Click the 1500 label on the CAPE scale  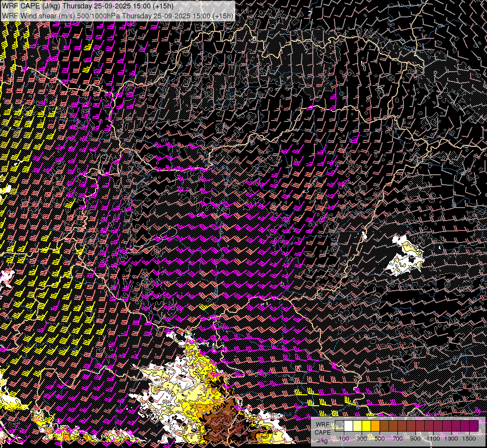(x=469, y=439)
